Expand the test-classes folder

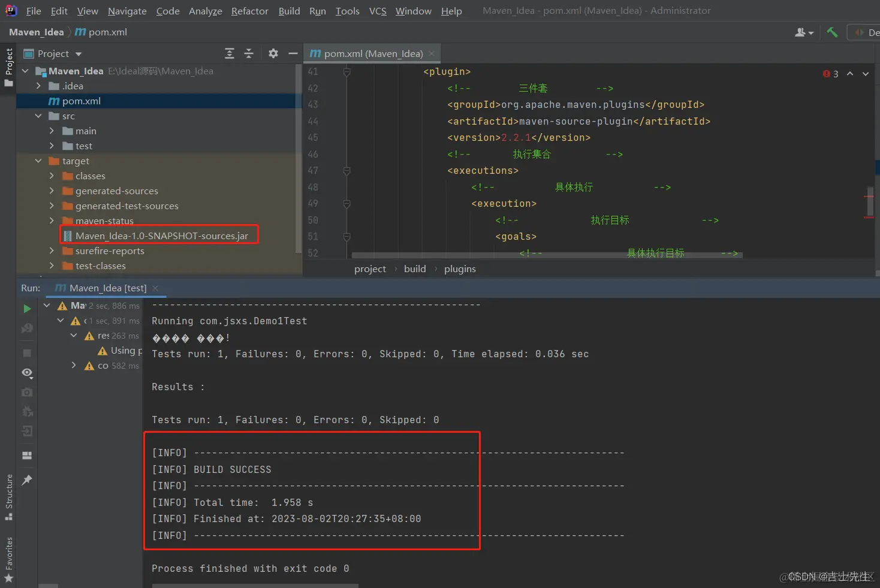click(52, 266)
